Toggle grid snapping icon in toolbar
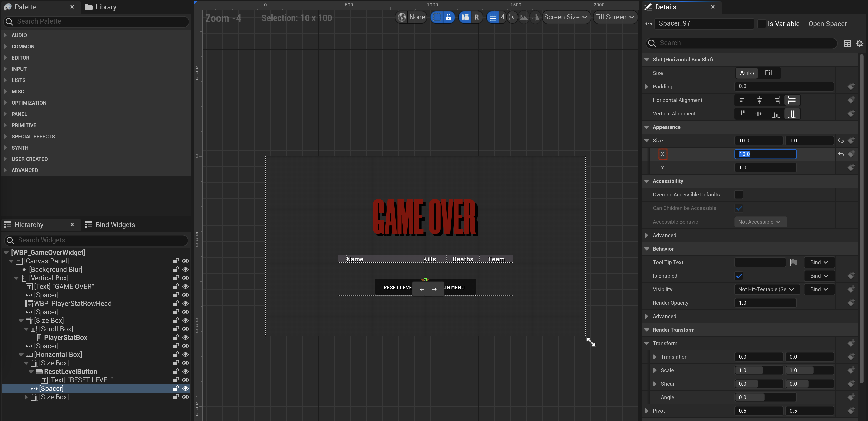Screen dimensions: 868x421 (493, 17)
